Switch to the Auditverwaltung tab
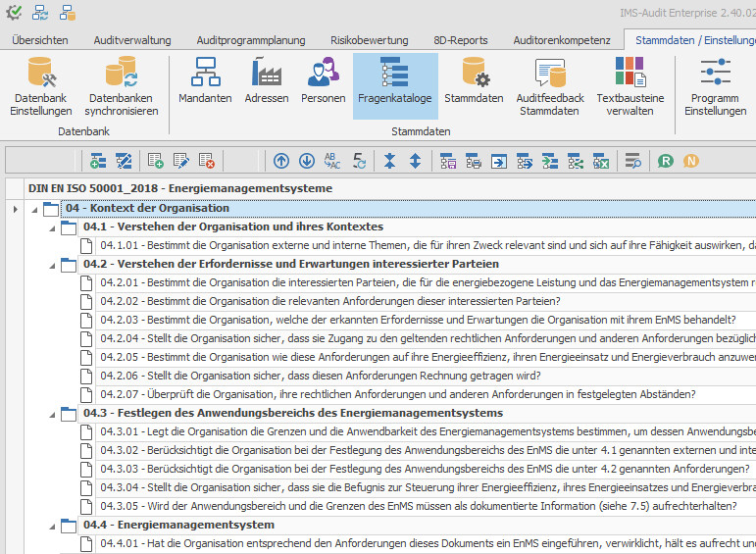Image resolution: width=756 pixels, height=554 pixels. tap(132, 40)
